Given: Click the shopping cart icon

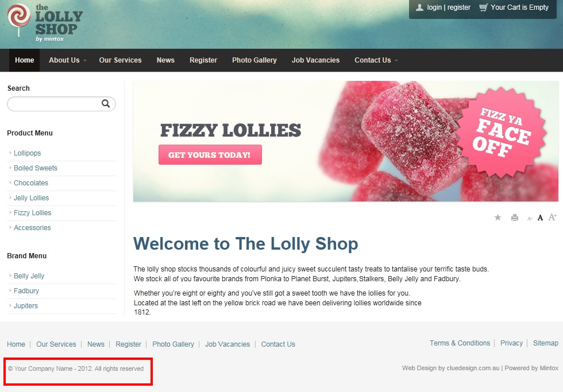Looking at the screenshot, I should (483, 7).
